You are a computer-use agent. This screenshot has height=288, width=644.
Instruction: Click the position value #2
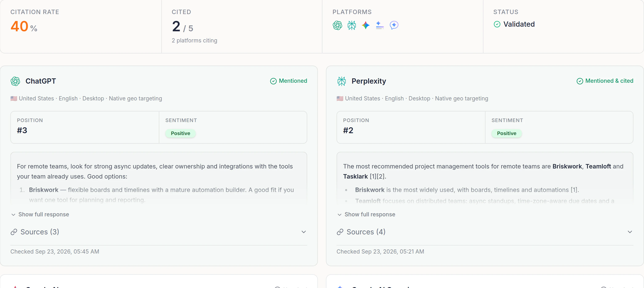pos(348,130)
